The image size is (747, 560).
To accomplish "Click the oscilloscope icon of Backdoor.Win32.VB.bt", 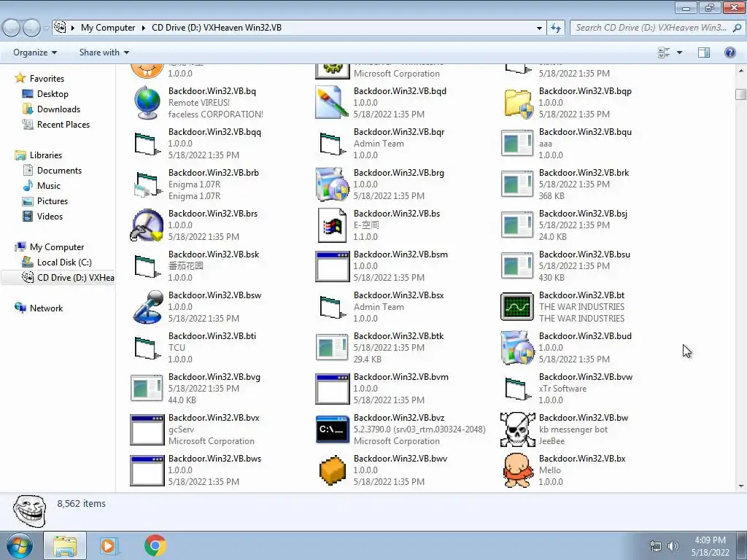I will coord(517,307).
